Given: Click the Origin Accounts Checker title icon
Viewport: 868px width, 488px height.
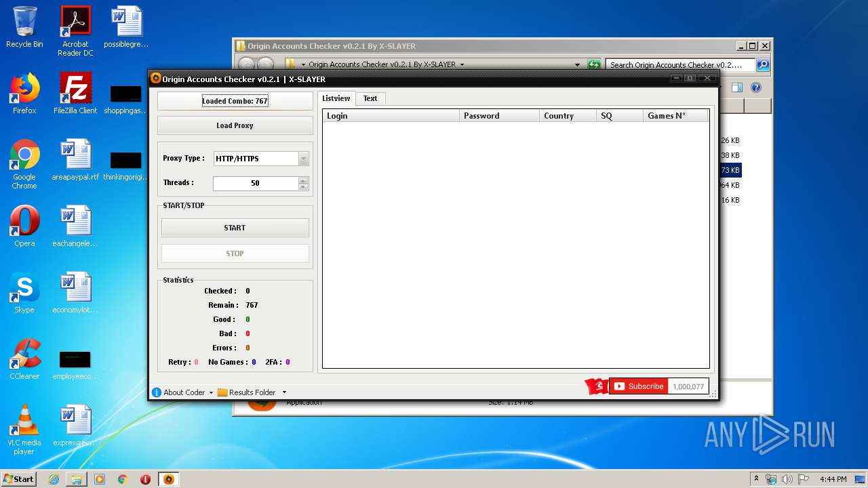Looking at the screenshot, I should [155, 79].
